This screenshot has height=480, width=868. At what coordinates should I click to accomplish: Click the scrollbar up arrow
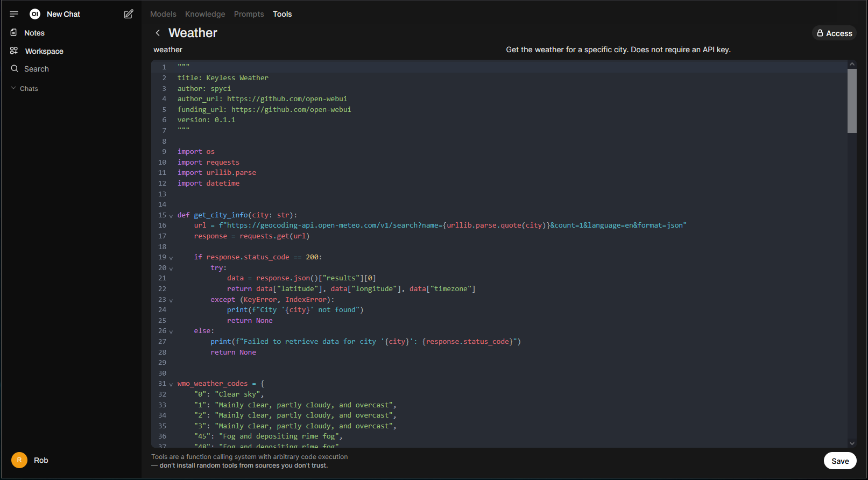click(x=852, y=64)
